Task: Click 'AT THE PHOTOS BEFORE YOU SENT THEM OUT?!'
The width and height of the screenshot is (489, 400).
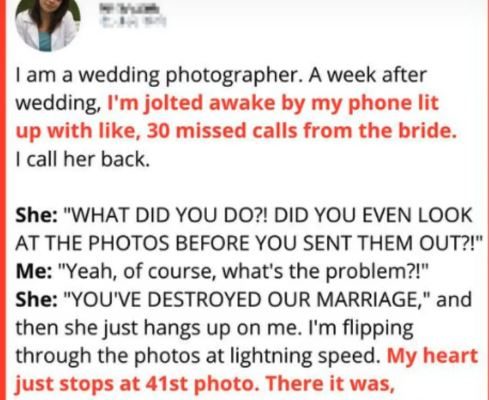Action: pos(249,243)
